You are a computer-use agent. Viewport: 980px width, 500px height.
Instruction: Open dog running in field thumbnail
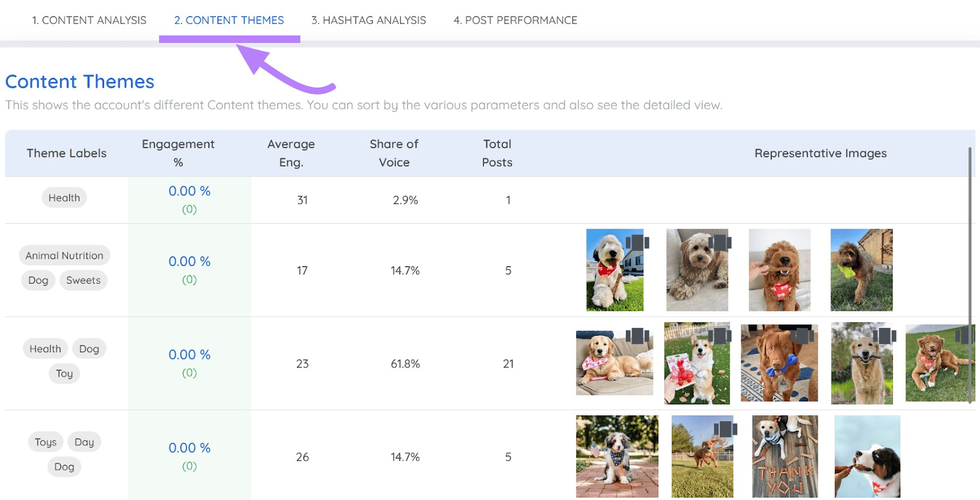pos(702,456)
